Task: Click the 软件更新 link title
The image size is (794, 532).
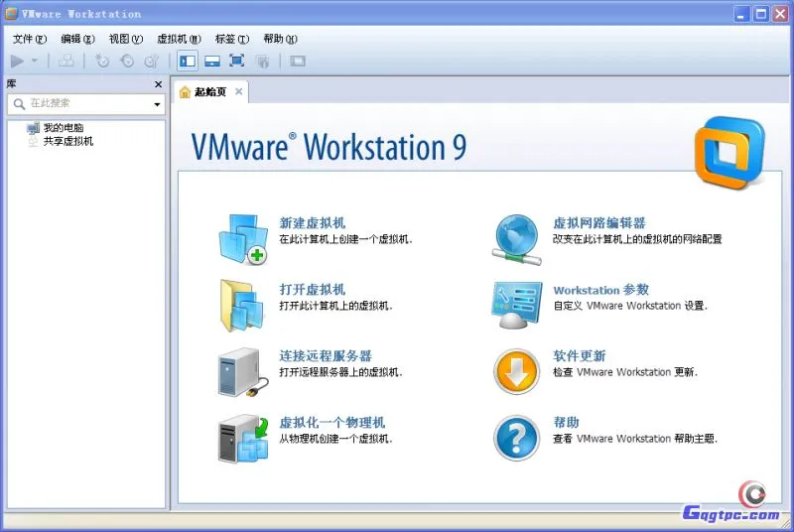Action: [x=580, y=355]
